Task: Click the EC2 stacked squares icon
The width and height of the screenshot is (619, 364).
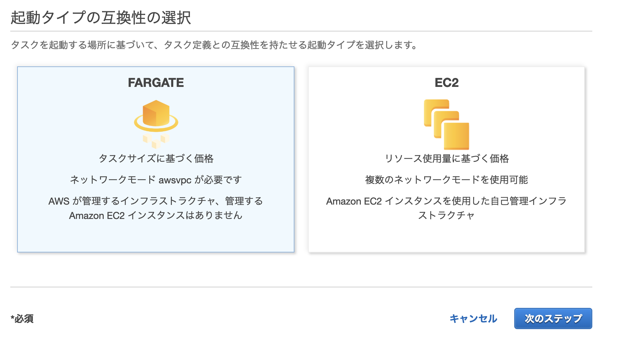Action: point(446,125)
